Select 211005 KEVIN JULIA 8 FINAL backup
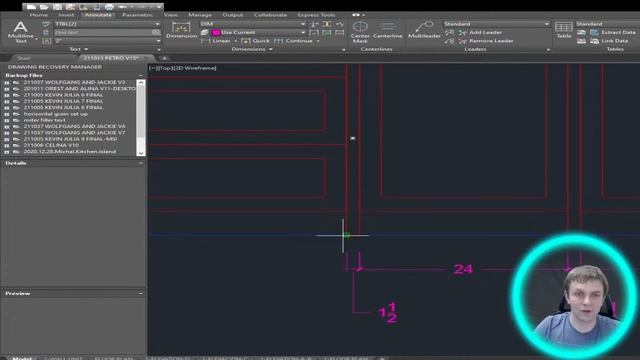Viewport: 640px width, 360px height. click(63, 107)
